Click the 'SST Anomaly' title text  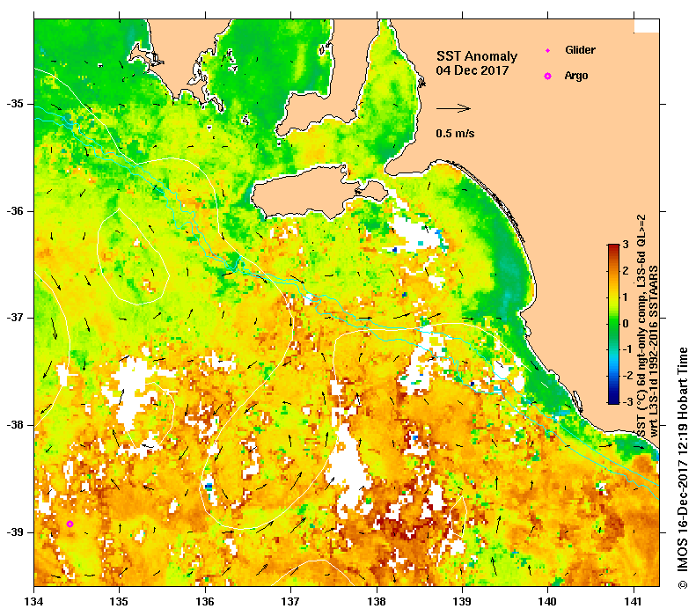(x=477, y=56)
